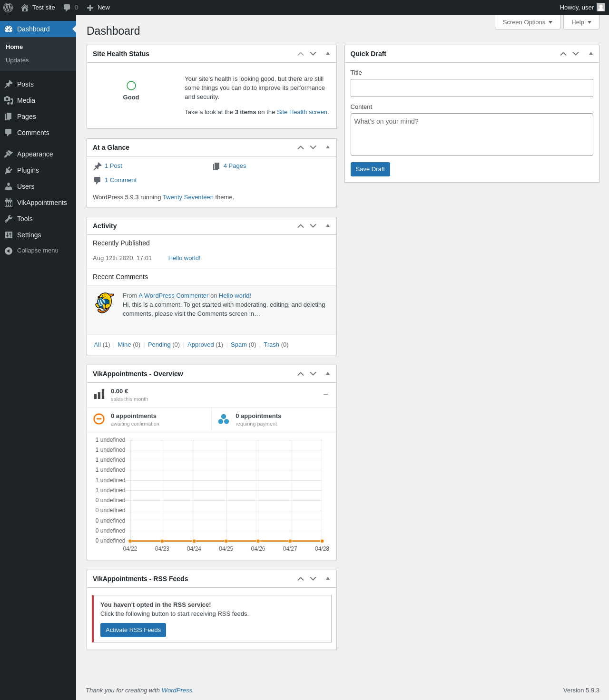Open the Help dropdown tab
Viewport: 609px width, 700px height.
[x=581, y=22]
